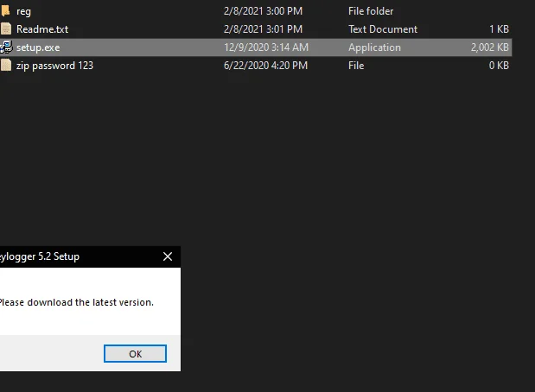This screenshot has width=535, height=392.
Task: Click the 6/22/2020 4:20 PM date entry
Action: tap(266, 65)
